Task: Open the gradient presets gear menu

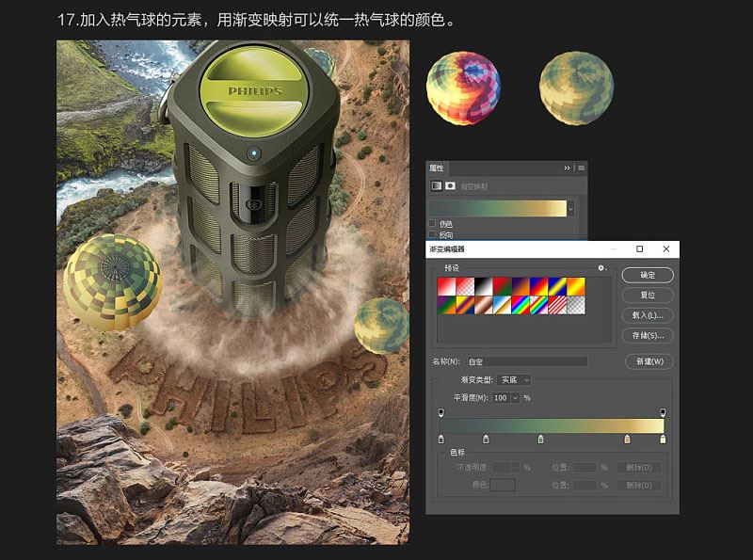Action: tap(600, 266)
